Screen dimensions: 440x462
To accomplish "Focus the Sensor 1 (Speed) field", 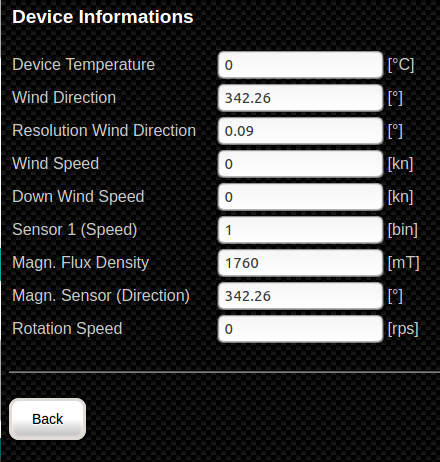I will pos(300,230).
